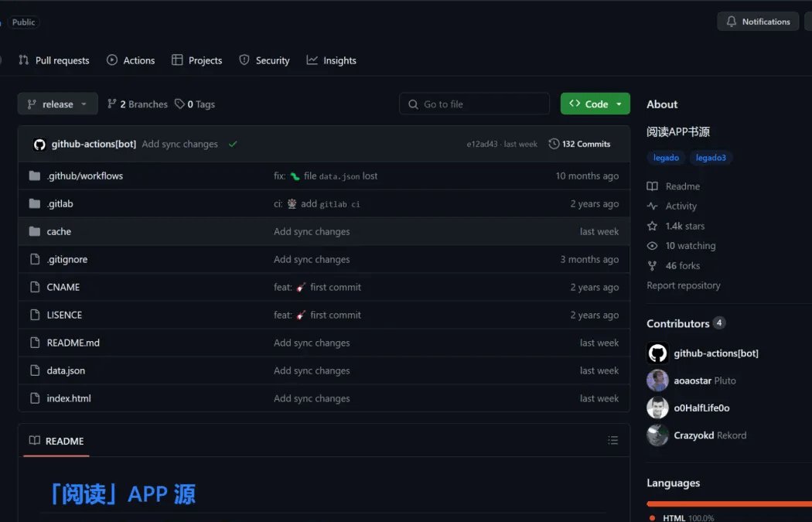Open the README.md file
This screenshot has width=812, height=522.
tap(73, 343)
